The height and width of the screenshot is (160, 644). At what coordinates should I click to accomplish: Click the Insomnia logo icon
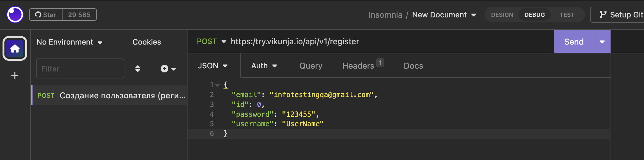click(x=15, y=15)
